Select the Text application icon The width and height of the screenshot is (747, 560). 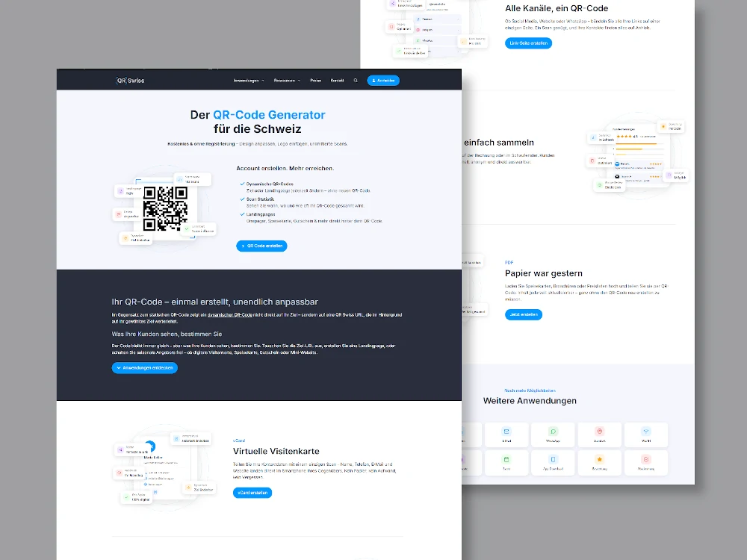point(506,459)
